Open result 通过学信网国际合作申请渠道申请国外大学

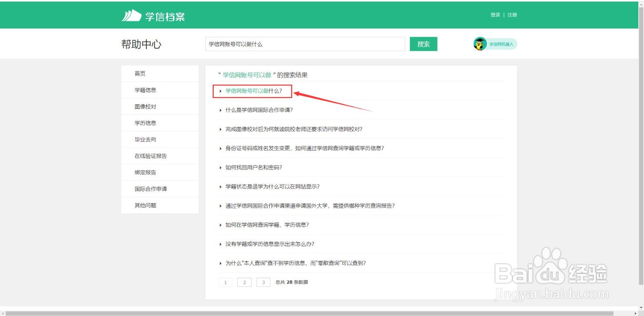(x=310, y=206)
